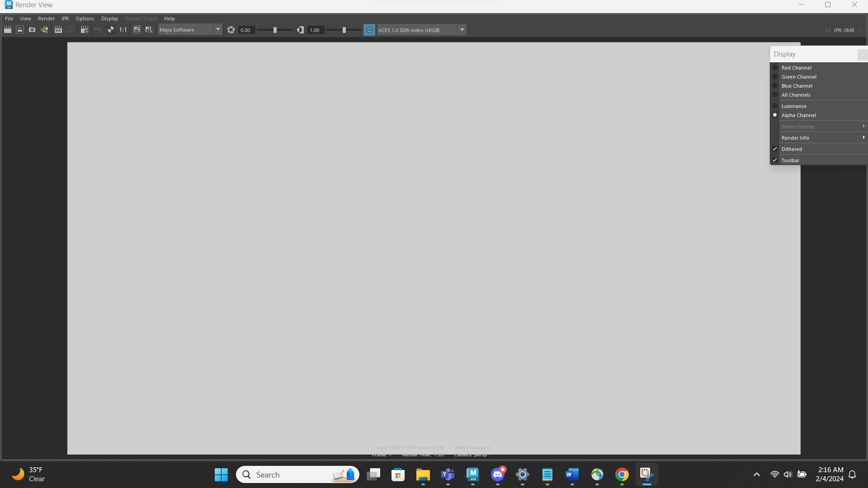Click the 1:1 real size icon
The height and width of the screenshot is (488, 868).
coord(123,29)
